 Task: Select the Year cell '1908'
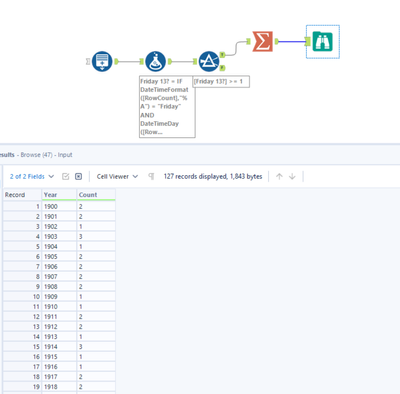pyautogui.click(x=59, y=286)
